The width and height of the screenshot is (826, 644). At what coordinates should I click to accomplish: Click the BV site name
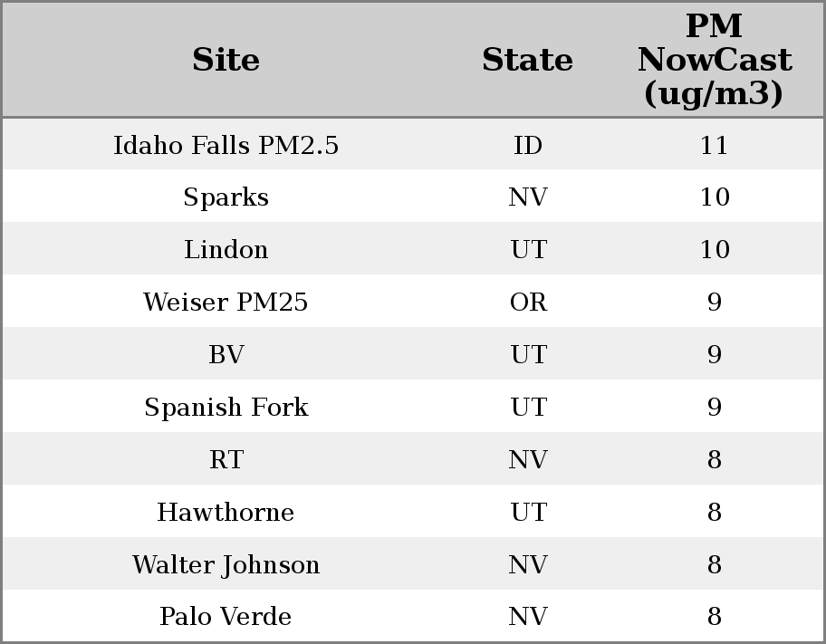coord(226,355)
